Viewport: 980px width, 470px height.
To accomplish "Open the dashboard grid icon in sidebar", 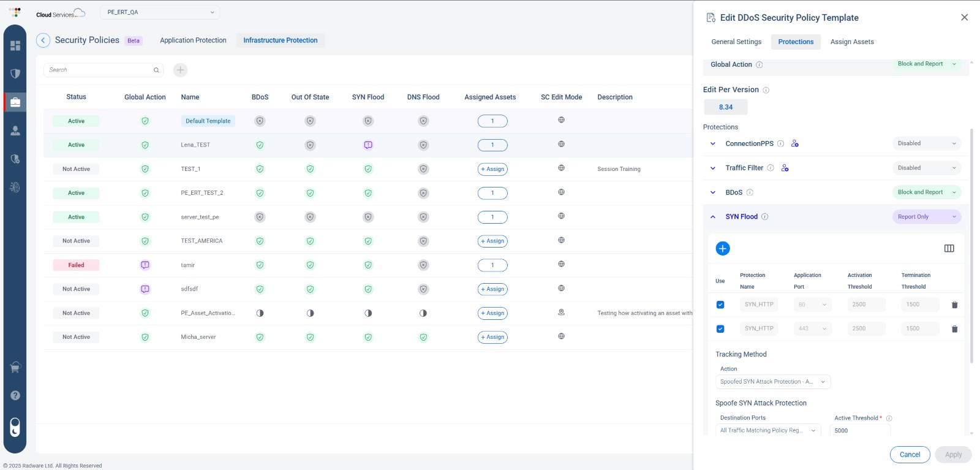I will pyautogui.click(x=15, y=45).
